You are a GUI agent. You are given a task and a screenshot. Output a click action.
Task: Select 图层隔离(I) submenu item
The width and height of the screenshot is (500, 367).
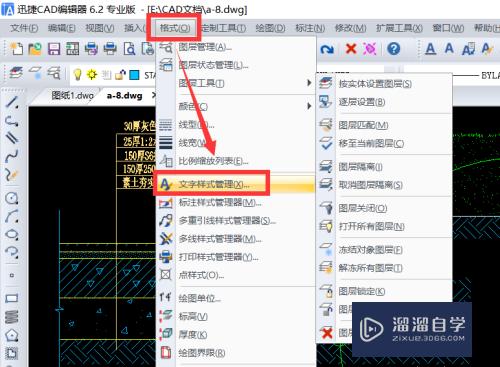pyautogui.click(x=384, y=166)
